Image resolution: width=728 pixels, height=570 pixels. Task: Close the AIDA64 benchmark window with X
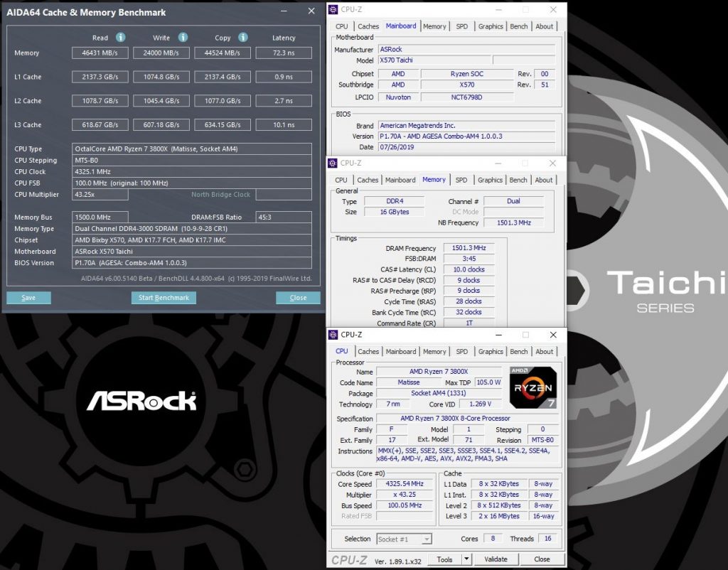pos(311,11)
